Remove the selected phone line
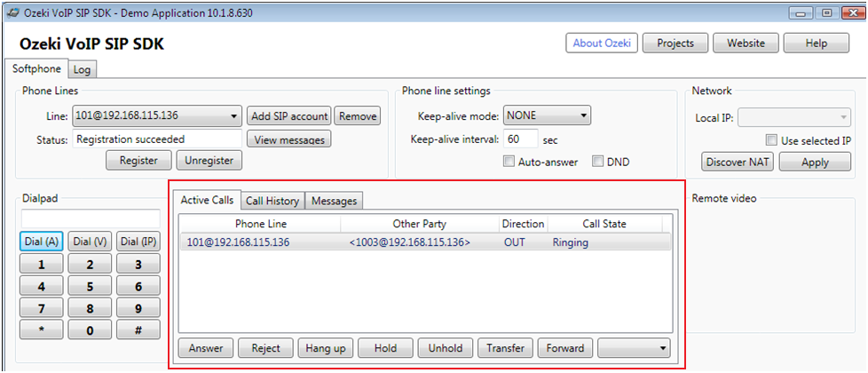This screenshot has height=373, width=868. [x=358, y=116]
